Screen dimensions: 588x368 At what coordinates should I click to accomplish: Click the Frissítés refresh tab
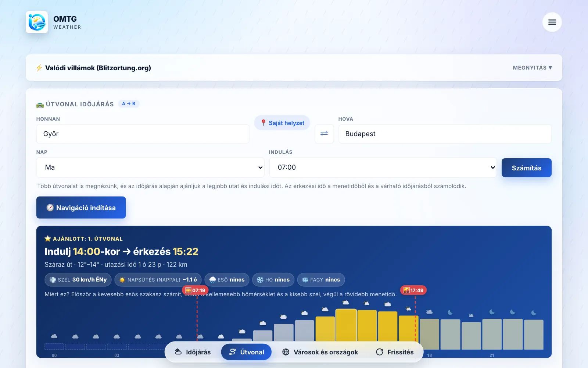click(395, 352)
